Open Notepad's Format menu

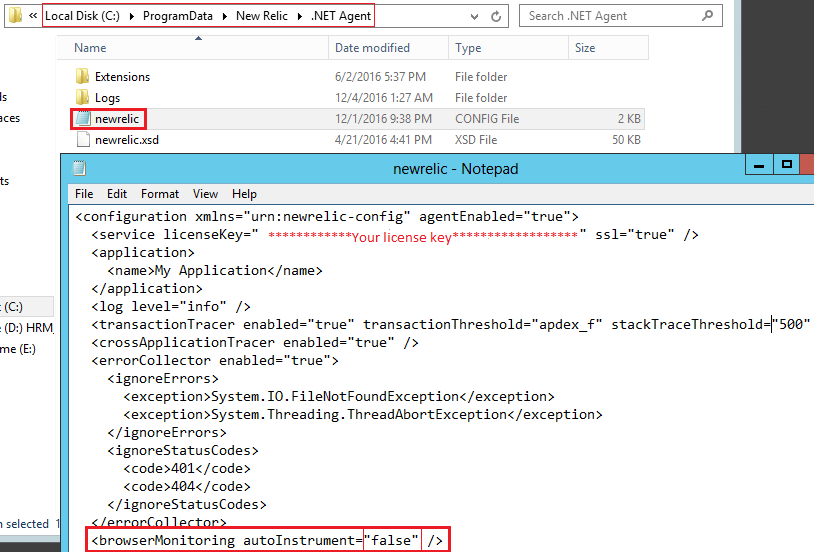click(159, 194)
